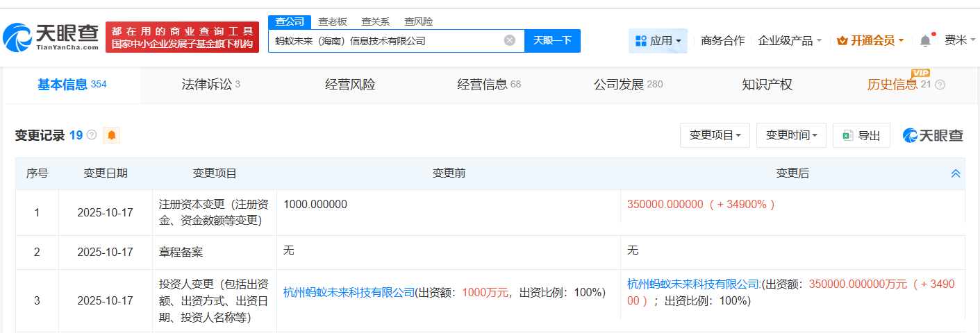The width and height of the screenshot is (980, 333).
Task: Open the 变更时间 filter dropdown
Action: click(791, 135)
